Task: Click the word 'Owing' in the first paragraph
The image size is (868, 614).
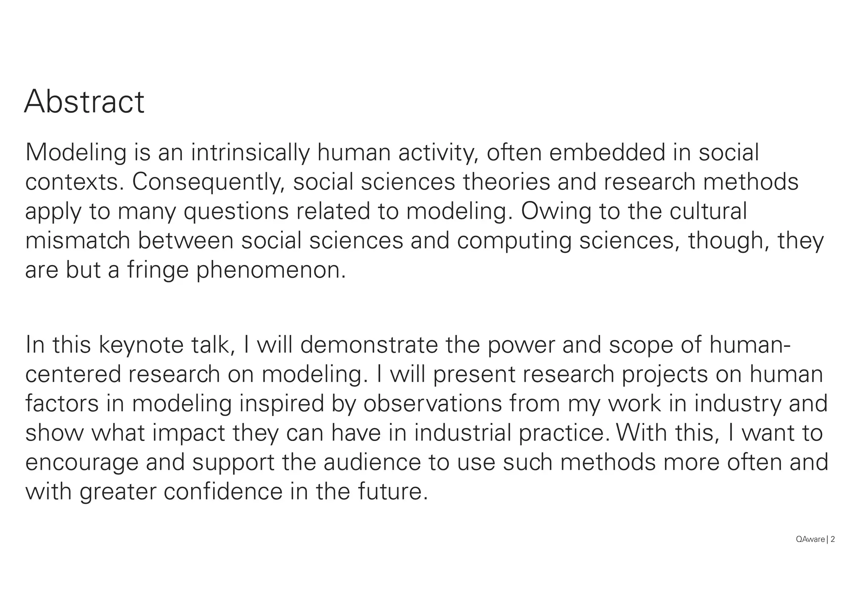Action: point(556,212)
